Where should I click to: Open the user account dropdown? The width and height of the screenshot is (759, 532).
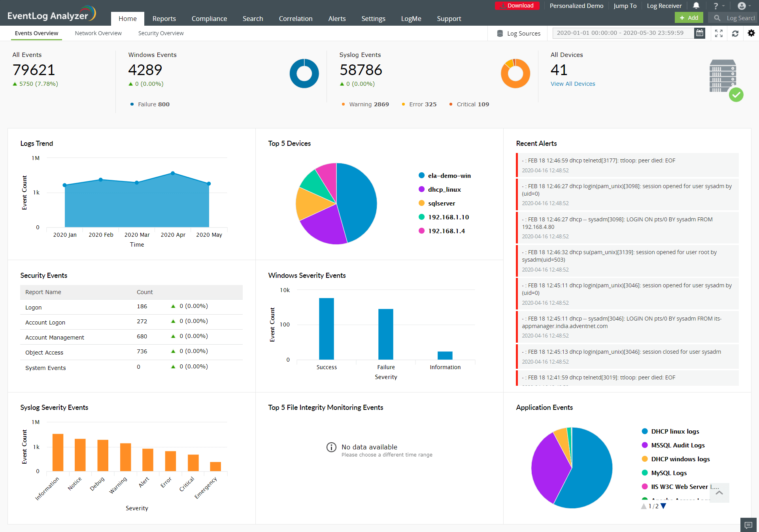[x=744, y=6]
